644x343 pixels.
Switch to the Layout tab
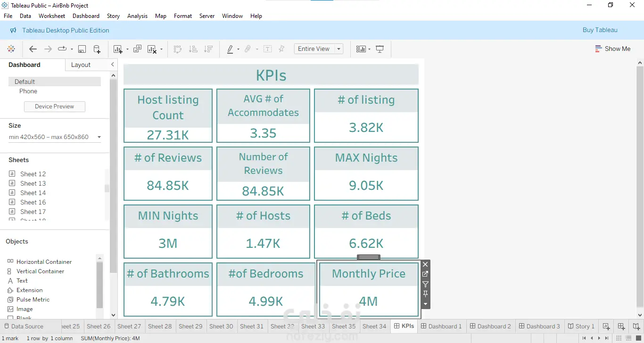pyautogui.click(x=81, y=65)
